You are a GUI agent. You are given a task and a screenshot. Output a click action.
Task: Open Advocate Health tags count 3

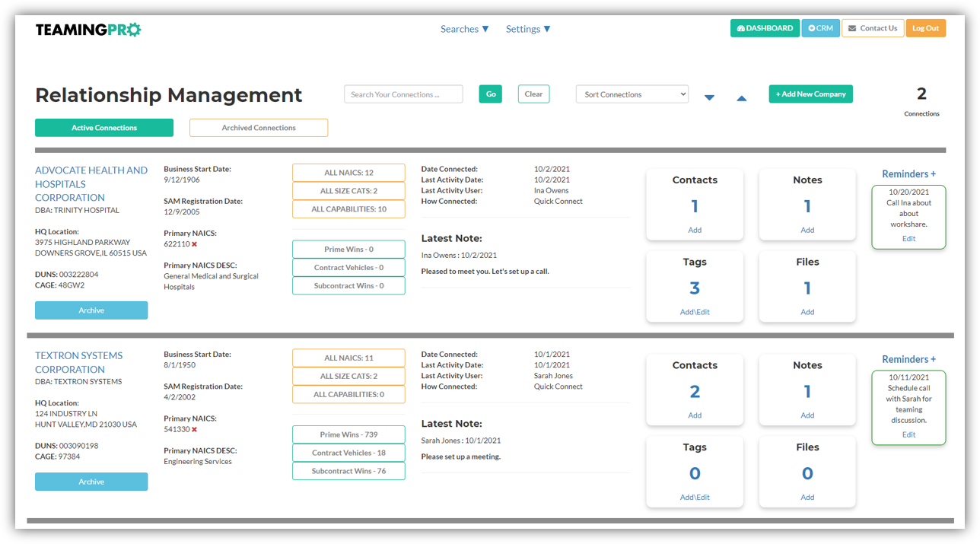coord(695,288)
